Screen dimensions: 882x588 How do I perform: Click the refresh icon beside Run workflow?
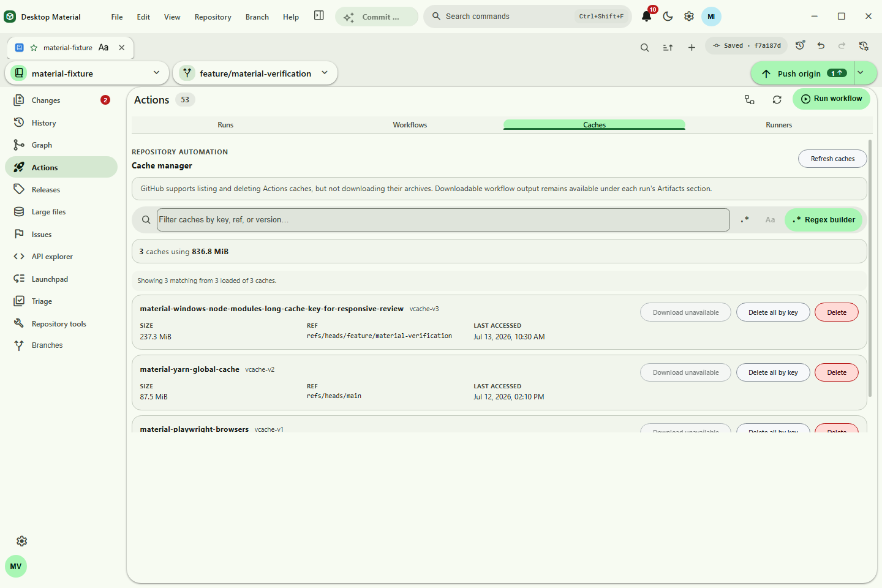coord(777,100)
